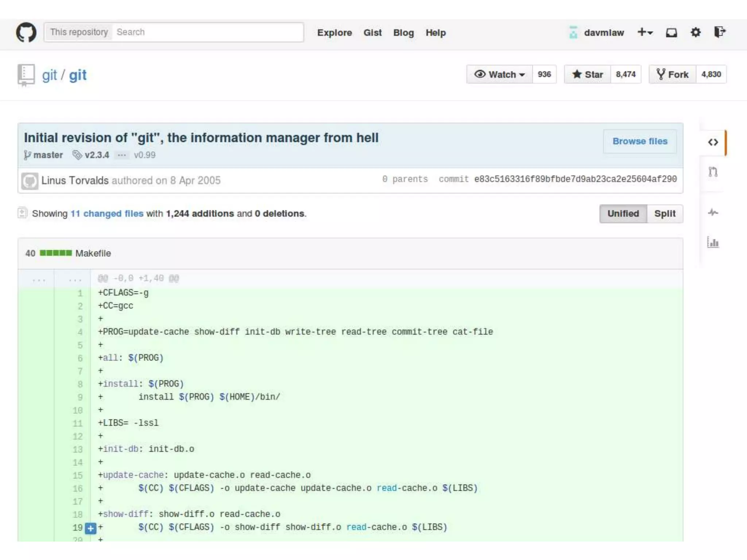Open notifications inbox icon
The width and height of the screenshot is (747, 560).
(671, 33)
